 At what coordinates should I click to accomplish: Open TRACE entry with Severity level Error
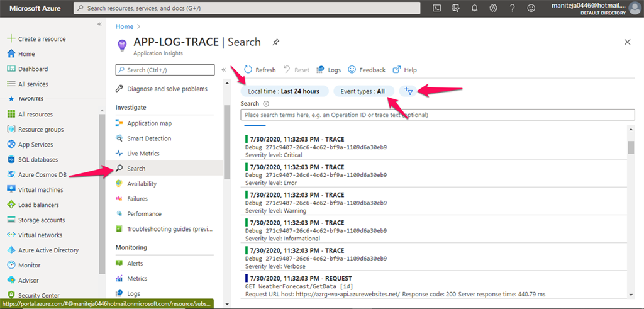434,174
